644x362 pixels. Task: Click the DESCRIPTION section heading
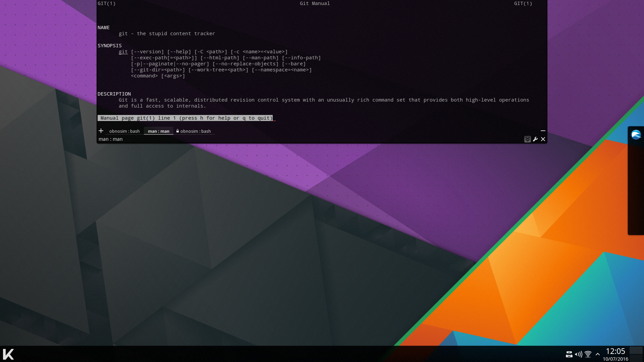pos(114,94)
